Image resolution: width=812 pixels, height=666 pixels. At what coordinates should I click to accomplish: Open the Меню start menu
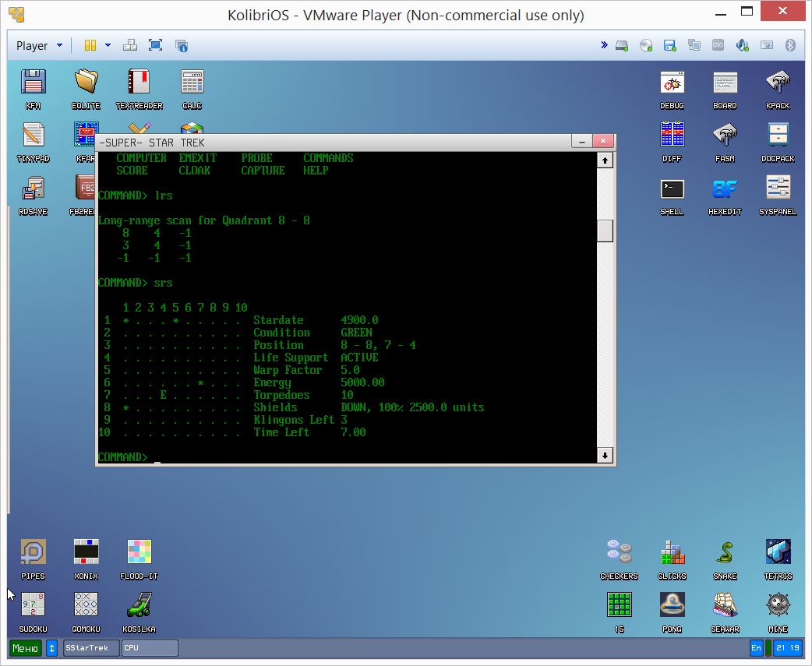[x=26, y=648]
